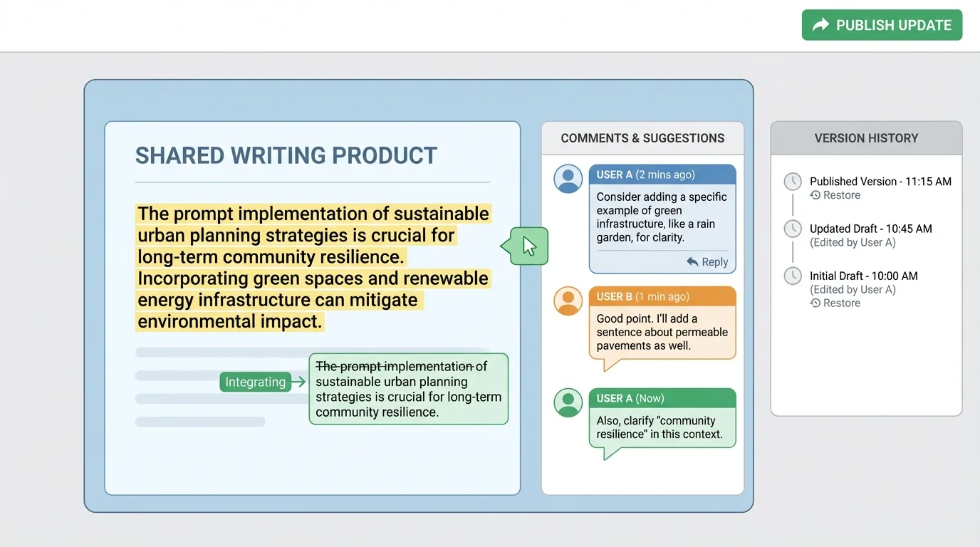Click the reply arrow icon in User A's comment
Image resolution: width=980 pixels, height=547 pixels.
point(694,261)
